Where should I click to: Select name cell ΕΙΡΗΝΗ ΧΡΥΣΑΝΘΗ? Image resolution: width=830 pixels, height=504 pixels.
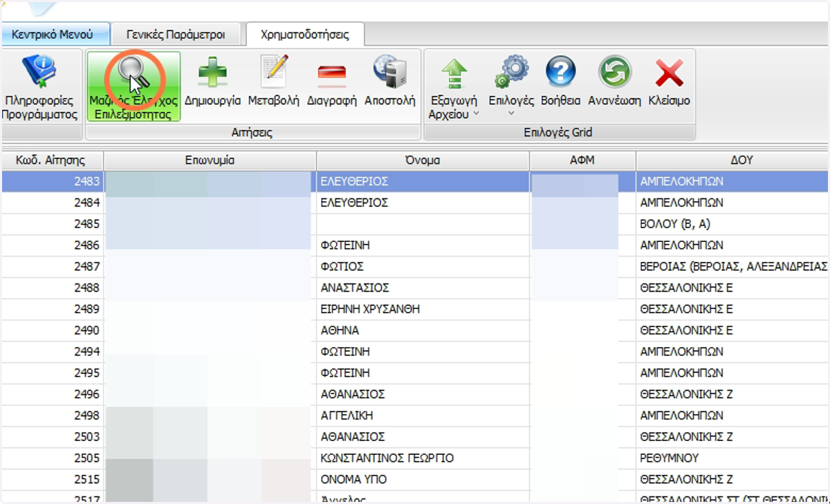point(423,310)
